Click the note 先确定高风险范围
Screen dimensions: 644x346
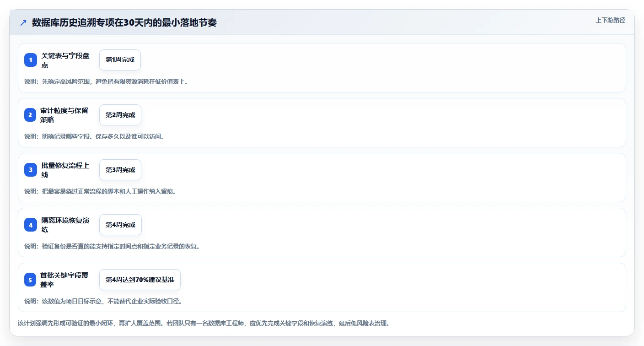[106, 81]
